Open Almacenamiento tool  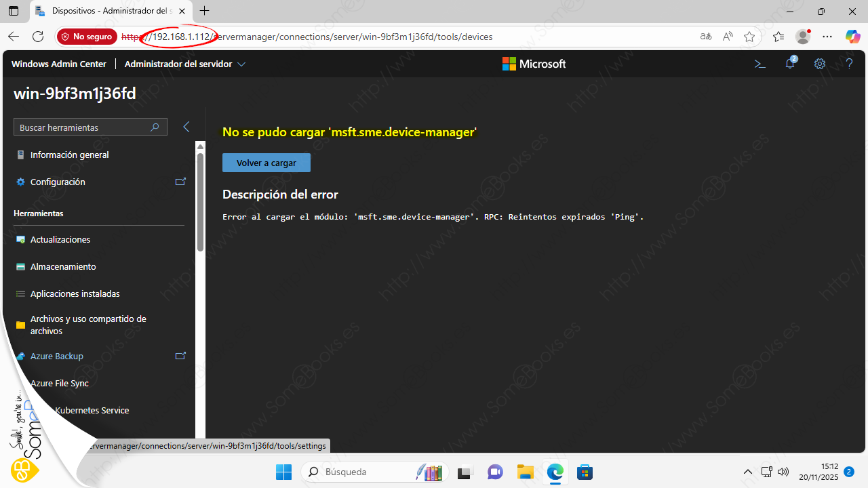click(63, 266)
